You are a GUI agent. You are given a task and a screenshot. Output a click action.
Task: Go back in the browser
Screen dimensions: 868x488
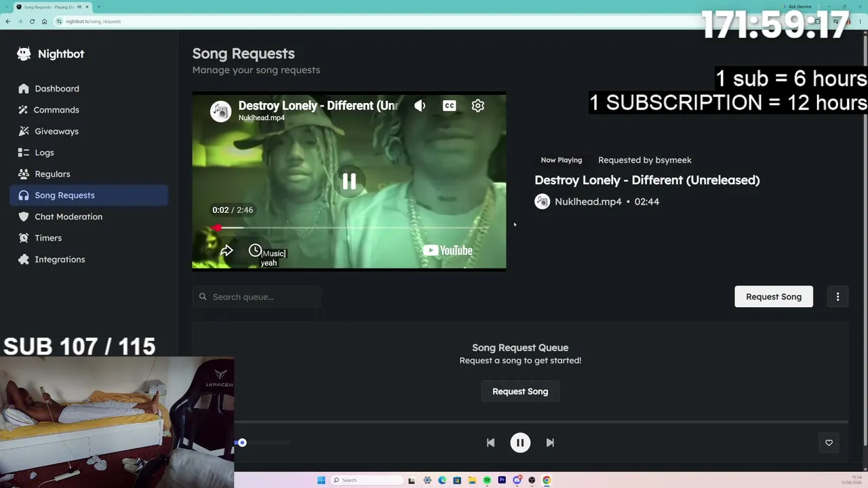coord(7,22)
